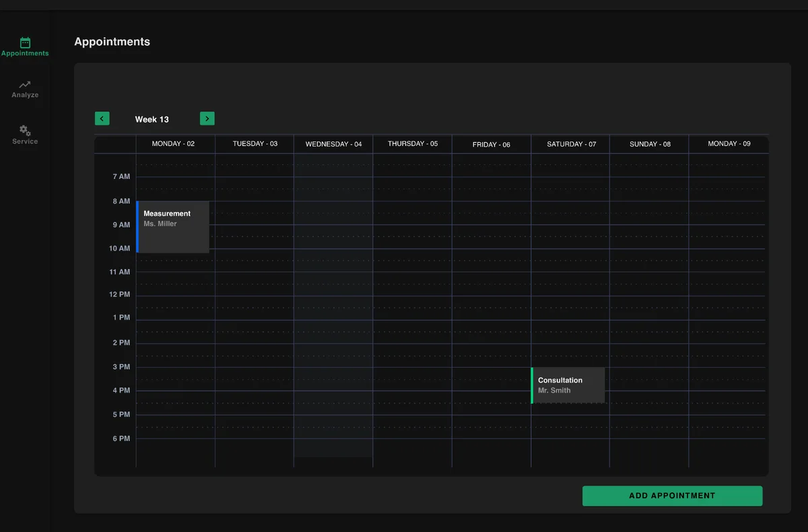
Task: Click the 7 AM time label
Action: click(121, 176)
